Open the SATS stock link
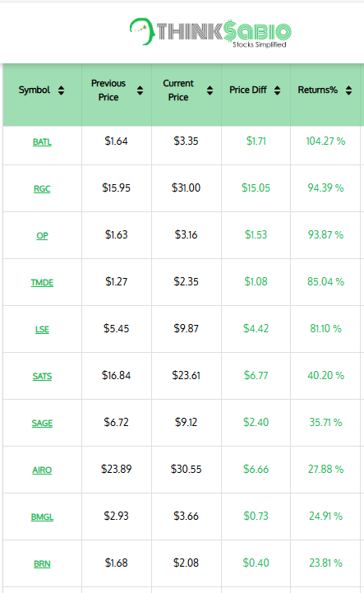Screen dimensions: 364x593 (x=42, y=377)
